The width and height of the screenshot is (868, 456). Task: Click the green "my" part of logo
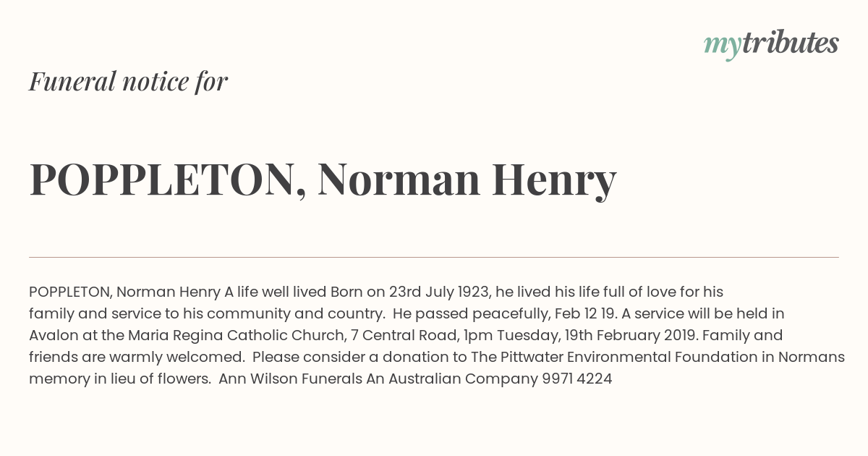(x=723, y=47)
